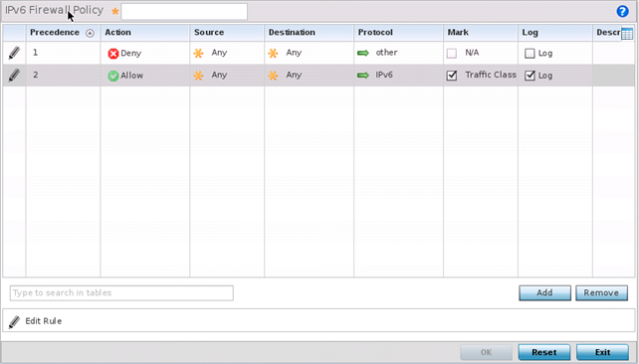Screen dimensions: 639x364
Task: Click the 'Deny' action text
Action: pyautogui.click(x=130, y=54)
